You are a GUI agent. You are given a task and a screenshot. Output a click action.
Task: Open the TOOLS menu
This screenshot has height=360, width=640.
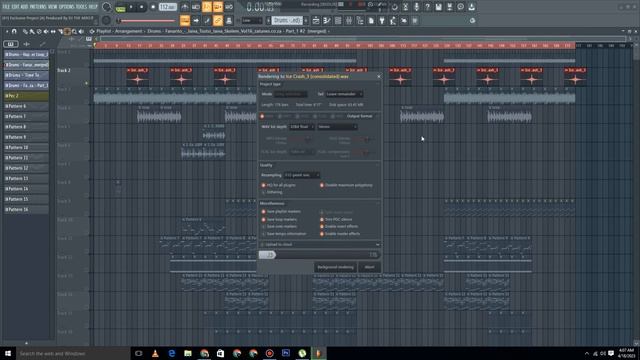[x=82, y=7]
